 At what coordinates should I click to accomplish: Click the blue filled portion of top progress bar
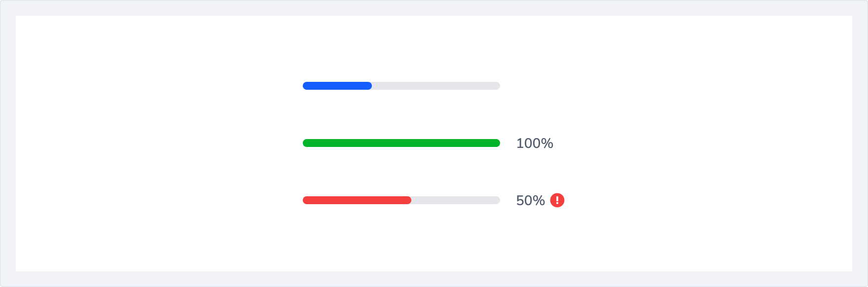[337, 86]
